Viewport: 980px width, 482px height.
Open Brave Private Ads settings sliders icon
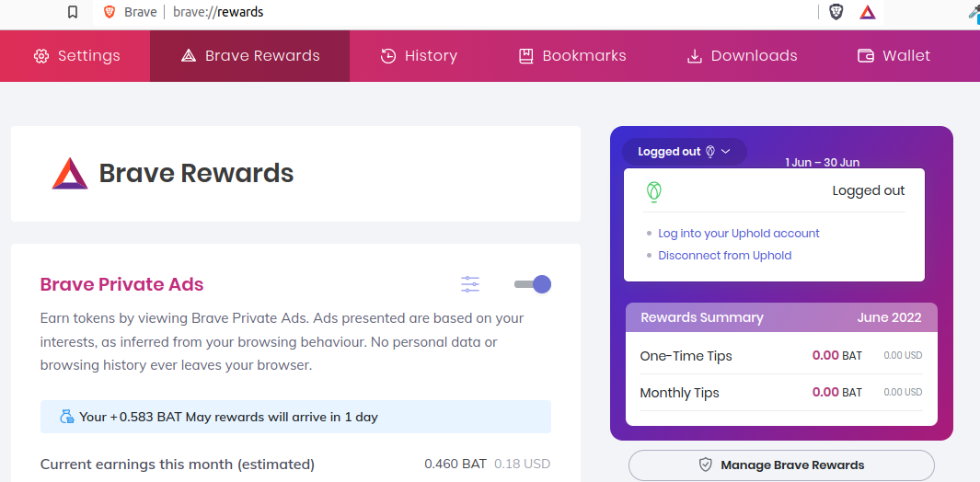(470, 284)
